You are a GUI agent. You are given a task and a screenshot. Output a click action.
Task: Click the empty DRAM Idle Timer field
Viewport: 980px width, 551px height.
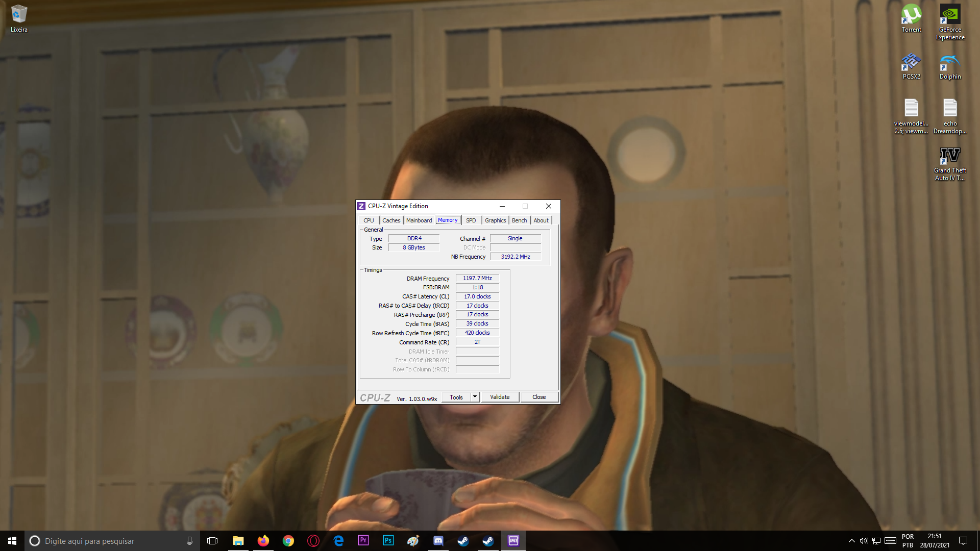[477, 351]
